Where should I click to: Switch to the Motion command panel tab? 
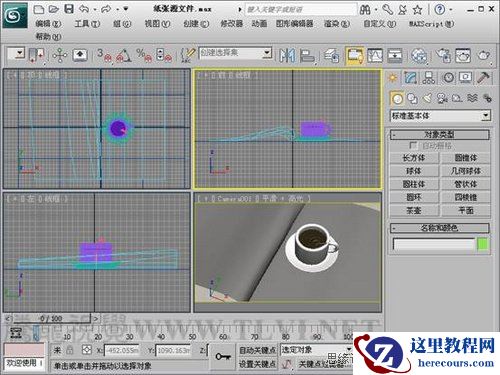coord(448,78)
